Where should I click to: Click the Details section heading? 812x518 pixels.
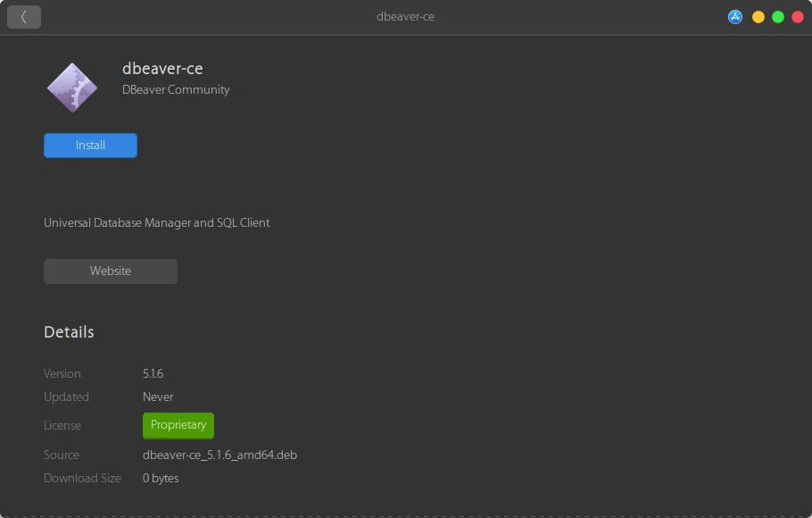69,332
